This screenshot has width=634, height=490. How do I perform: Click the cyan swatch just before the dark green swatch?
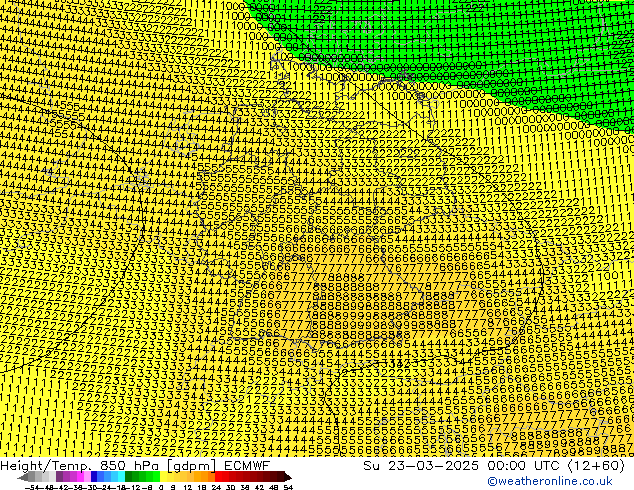coord(121,477)
